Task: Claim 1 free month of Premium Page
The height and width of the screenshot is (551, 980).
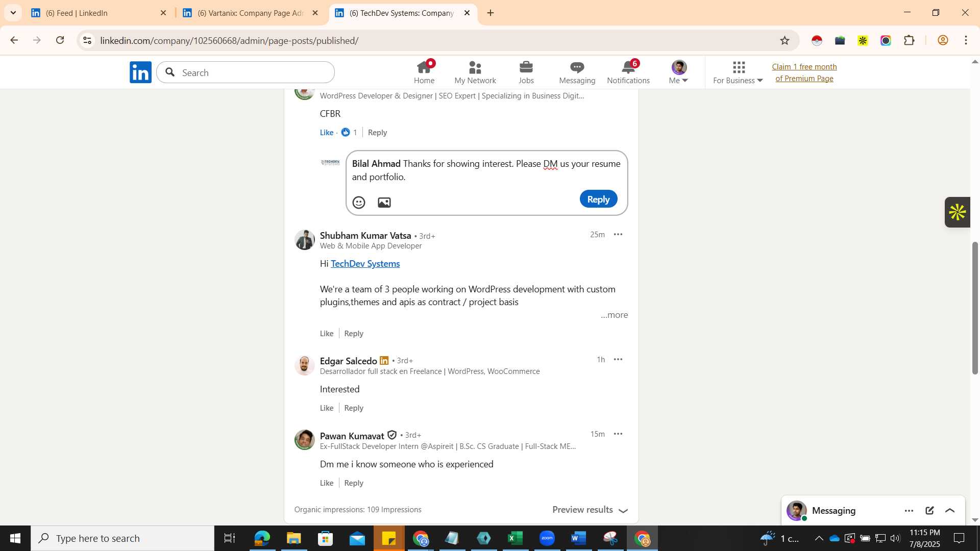Action: point(804,72)
